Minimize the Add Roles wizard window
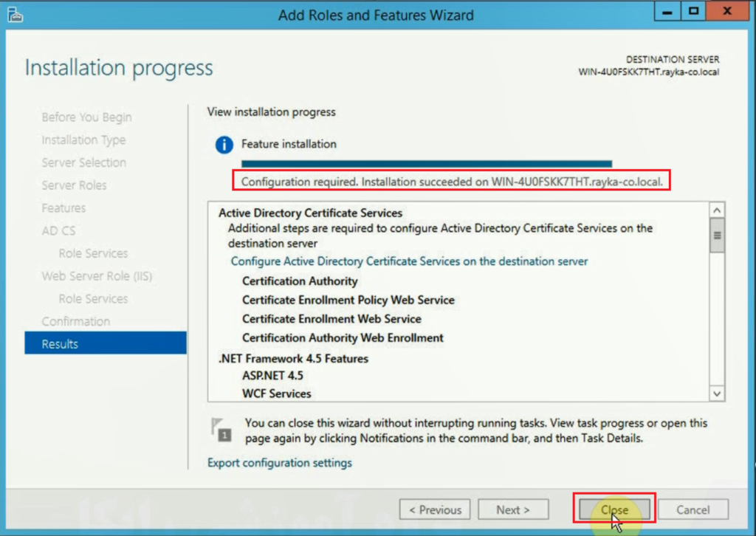Viewport: 756px width, 536px height. click(x=667, y=12)
